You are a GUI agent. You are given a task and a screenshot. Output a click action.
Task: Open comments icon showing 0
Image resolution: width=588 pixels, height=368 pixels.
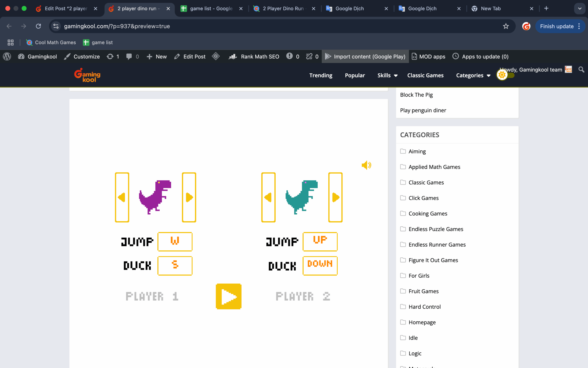(x=133, y=57)
